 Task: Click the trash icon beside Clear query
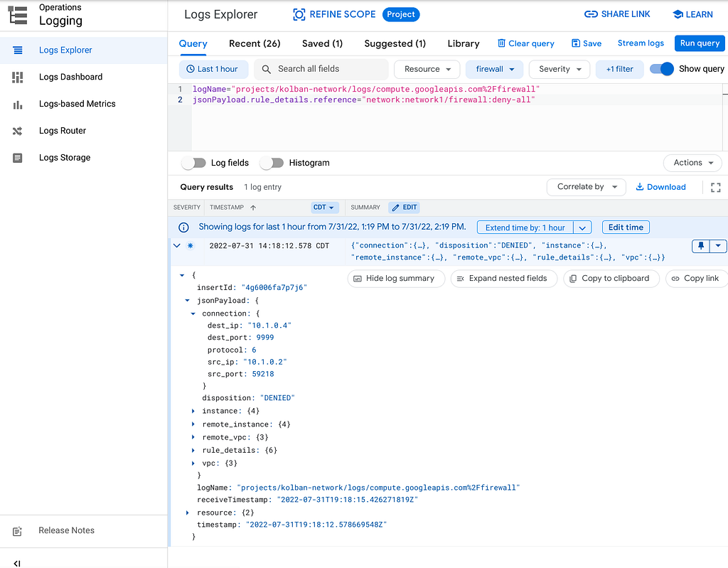click(x=501, y=43)
